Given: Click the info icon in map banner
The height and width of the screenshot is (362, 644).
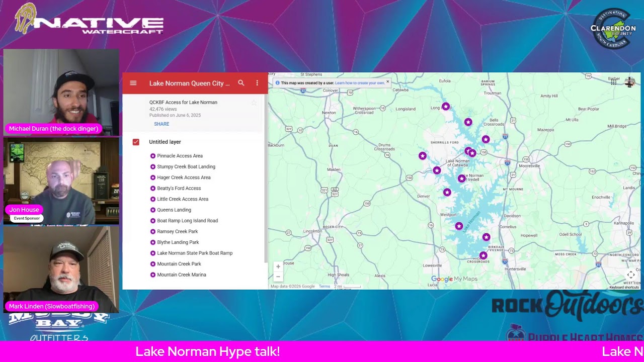Looking at the screenshot, I should point(277,83).
